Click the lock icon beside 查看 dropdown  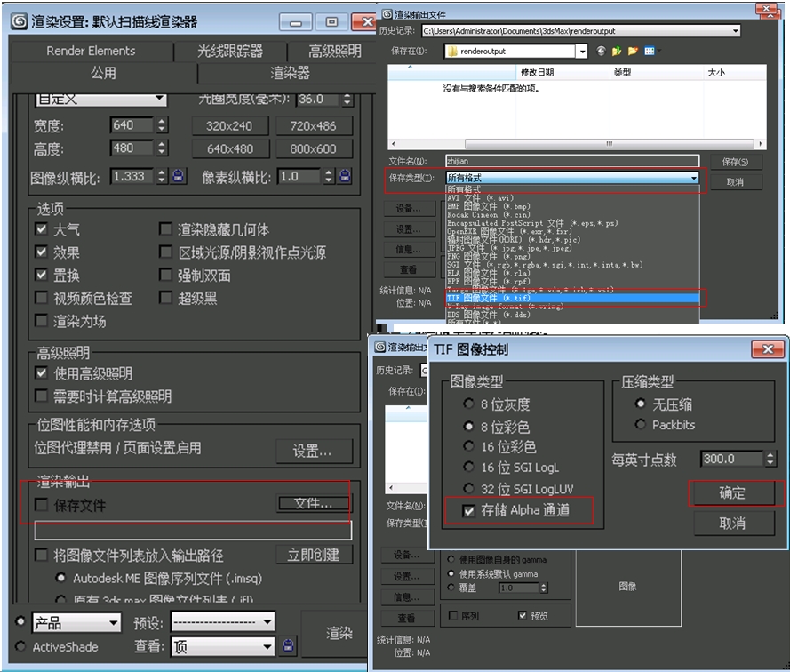click(x=289, y=646)
